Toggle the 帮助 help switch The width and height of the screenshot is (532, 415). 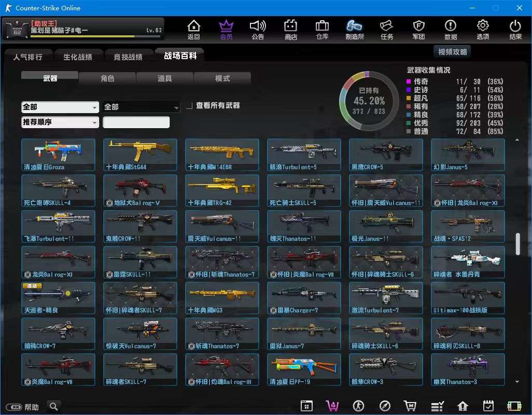(14, 407)
